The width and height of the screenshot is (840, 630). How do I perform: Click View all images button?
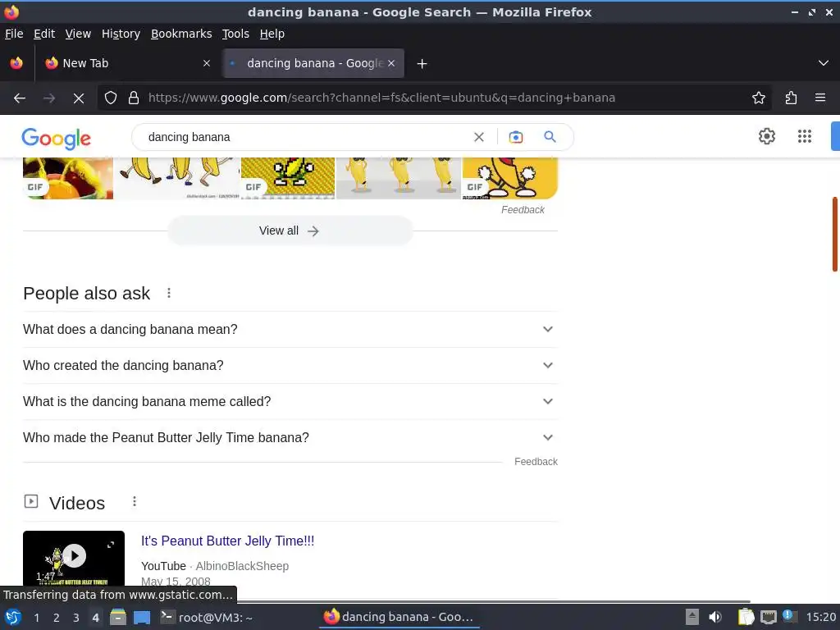point(290,231)
